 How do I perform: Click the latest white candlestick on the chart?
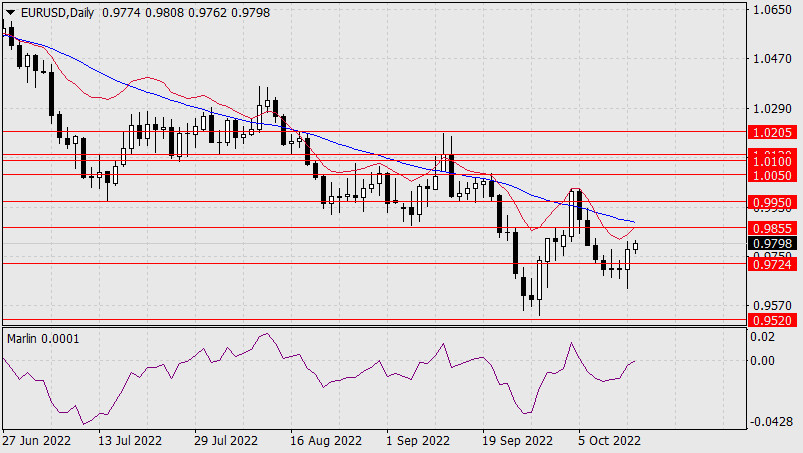636,246
